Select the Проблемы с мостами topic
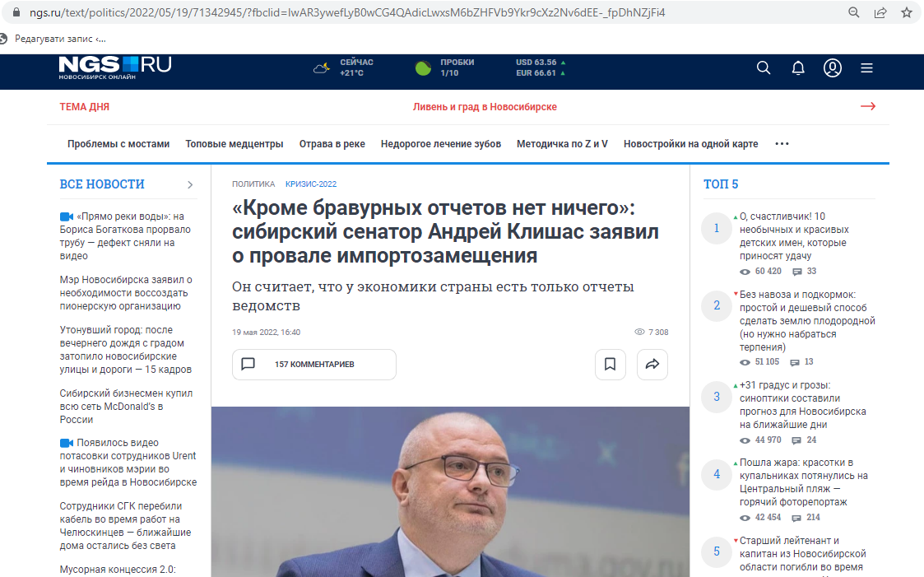Viewport: 924px width, 577px height. point(118,144)
